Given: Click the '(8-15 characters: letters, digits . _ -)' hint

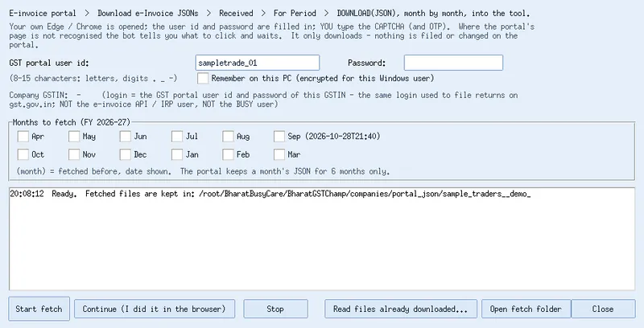Looking at the screenshot, I should click(x=93, y=78).
